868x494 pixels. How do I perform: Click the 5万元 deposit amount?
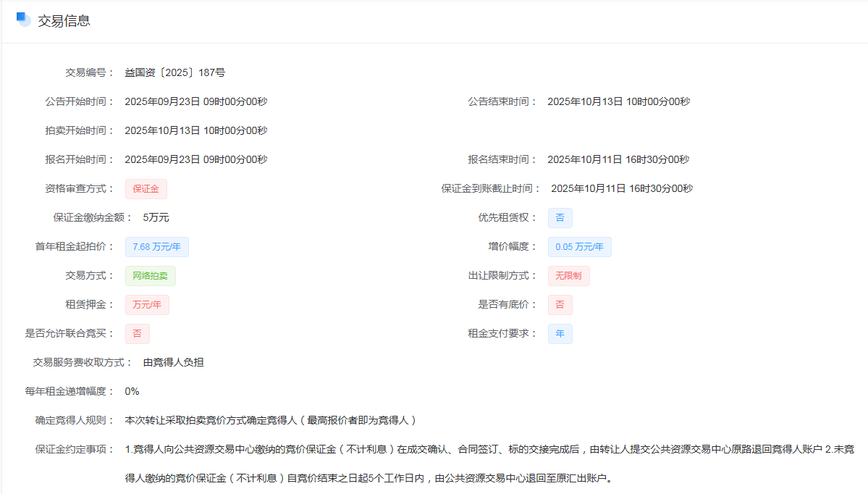tap(156, 217)
